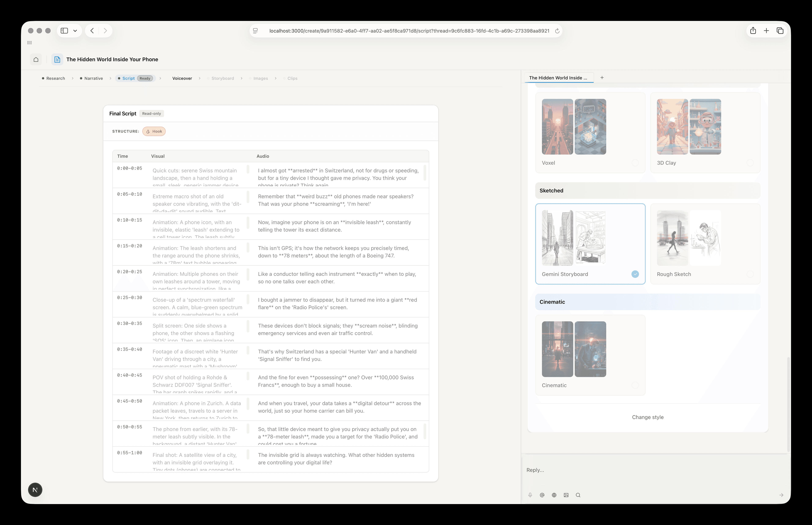The image size is (812, 525).
Task: Select the search icon near the reply field
Action: click(578, 495)
